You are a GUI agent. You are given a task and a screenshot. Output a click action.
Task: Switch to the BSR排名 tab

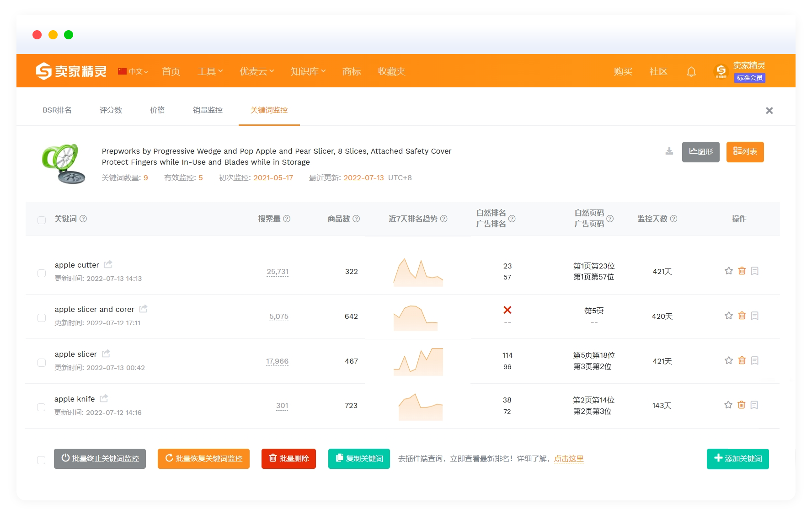pyautogui.click(x=57, y=110)
